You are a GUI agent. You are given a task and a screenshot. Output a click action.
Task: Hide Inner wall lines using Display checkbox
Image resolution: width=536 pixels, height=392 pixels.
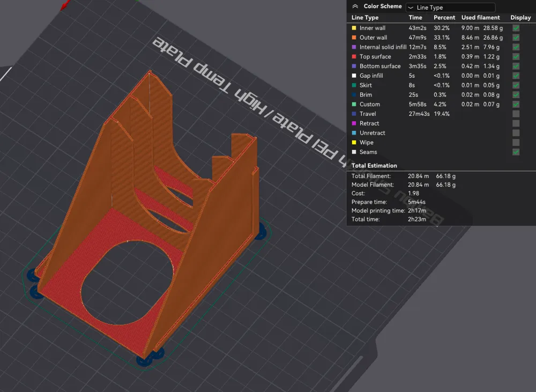516,28
